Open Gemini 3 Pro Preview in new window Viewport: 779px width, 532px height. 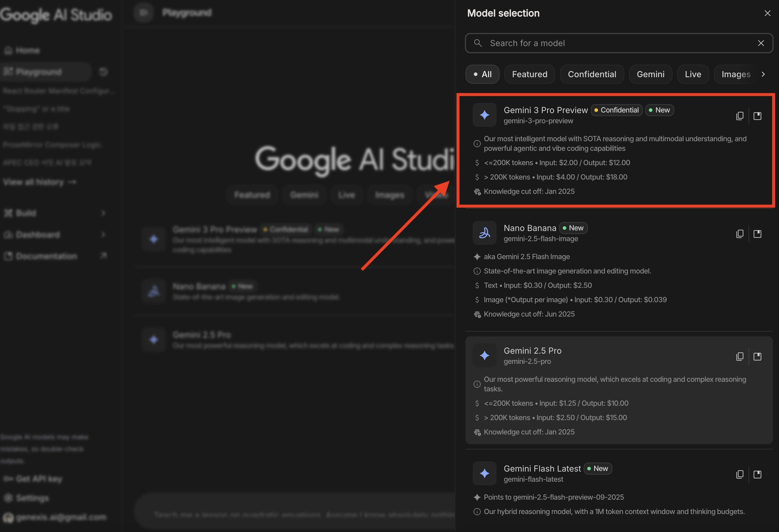[x=757, y=116]
